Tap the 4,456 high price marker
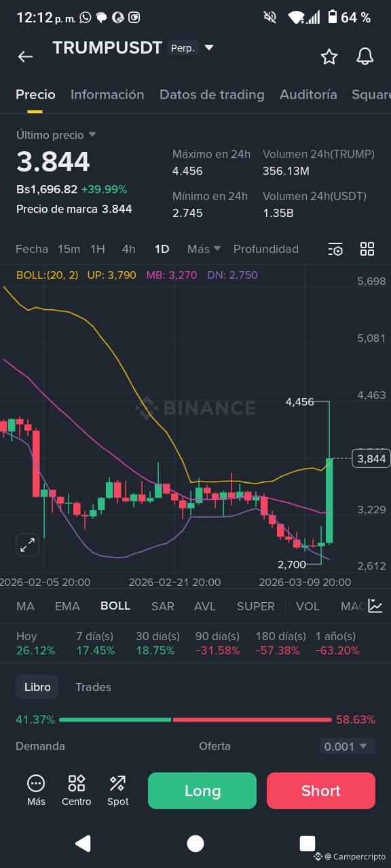The image size is (391, 868). coord(300,402)
